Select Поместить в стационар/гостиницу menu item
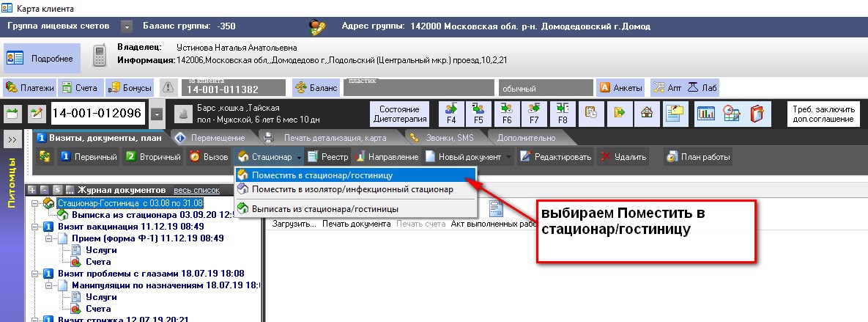Screen dimensions: 868x322 pos(322,175)
